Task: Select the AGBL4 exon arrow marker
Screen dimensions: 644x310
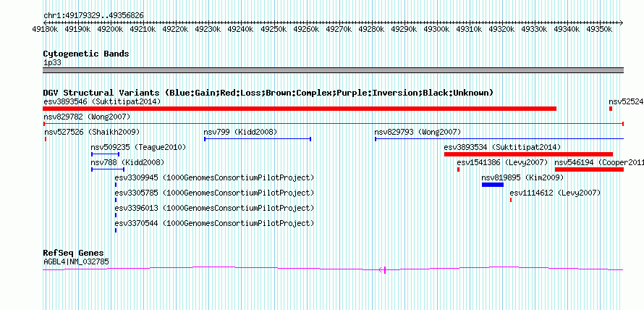Action: 382,270
